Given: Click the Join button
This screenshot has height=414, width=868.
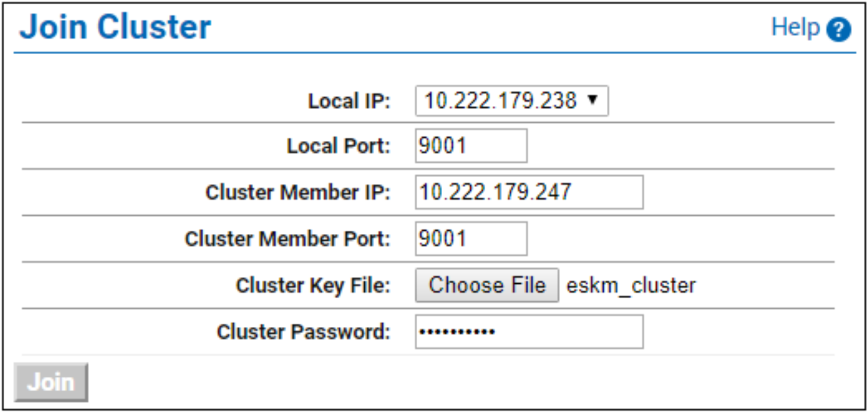Looking at the screenshot, I should pyautogui.click(x=51, y=382).
